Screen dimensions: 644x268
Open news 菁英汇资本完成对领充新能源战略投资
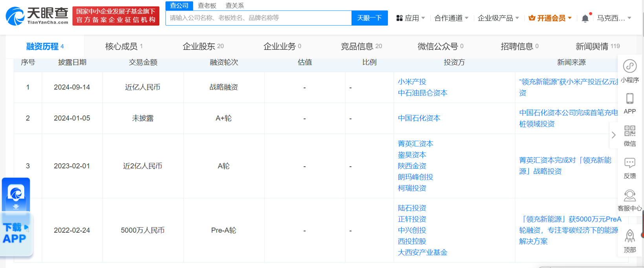pos(565,166)
